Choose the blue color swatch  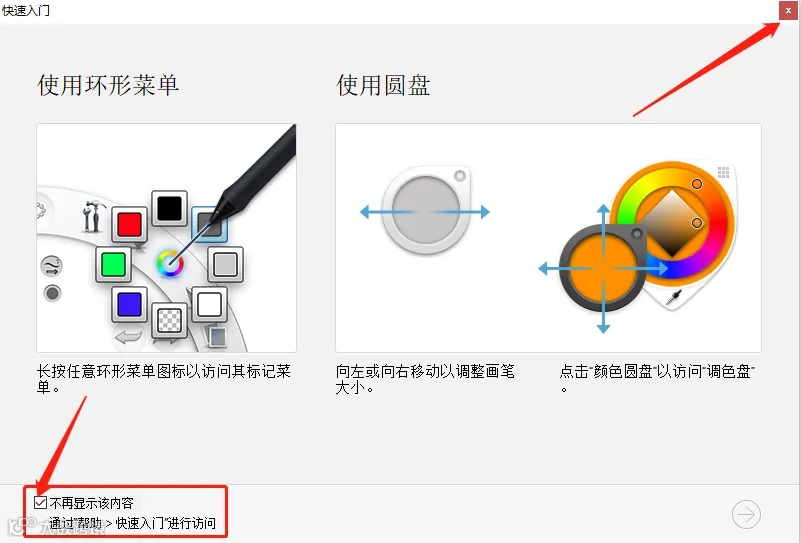[129, 304]
